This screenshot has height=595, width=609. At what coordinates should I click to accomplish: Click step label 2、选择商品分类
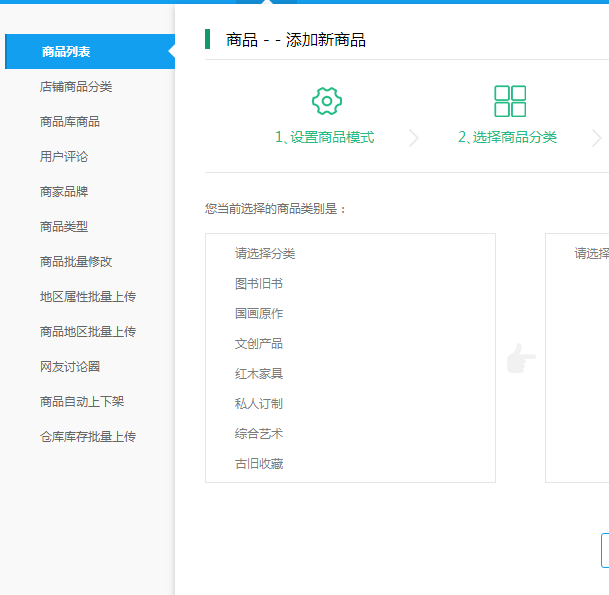pos(508,138)
